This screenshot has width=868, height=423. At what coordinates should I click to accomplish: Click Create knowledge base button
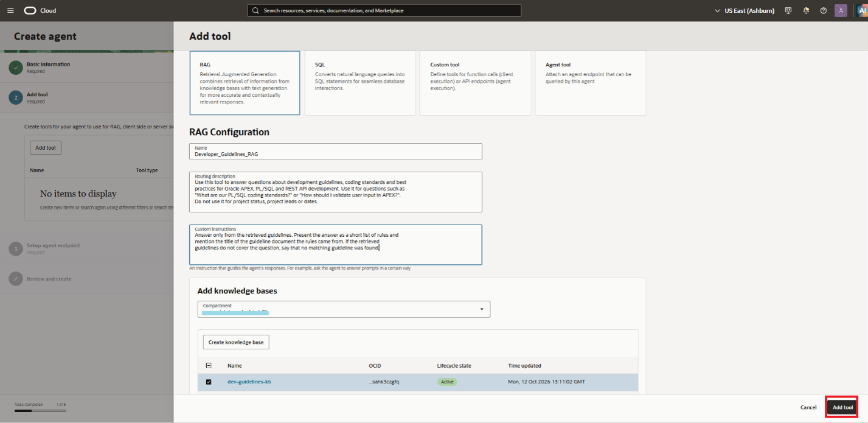click(x=236, y=342)
